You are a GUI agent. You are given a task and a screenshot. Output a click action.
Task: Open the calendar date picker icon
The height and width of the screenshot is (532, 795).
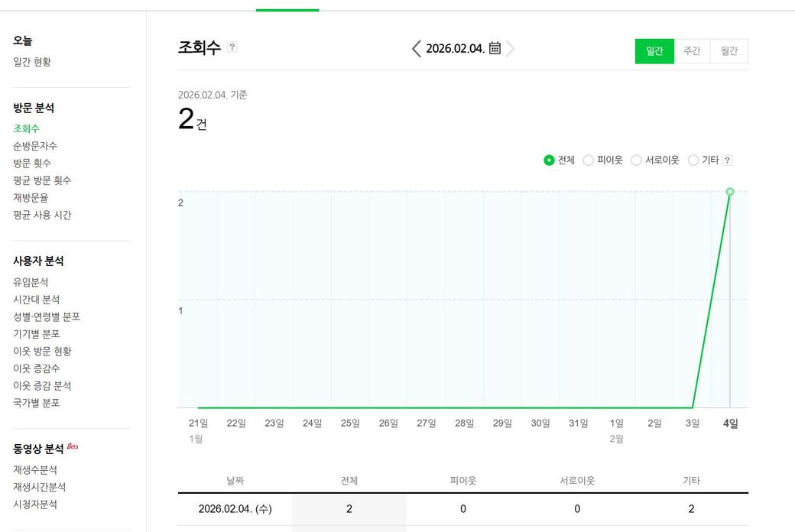coord(495,48)
